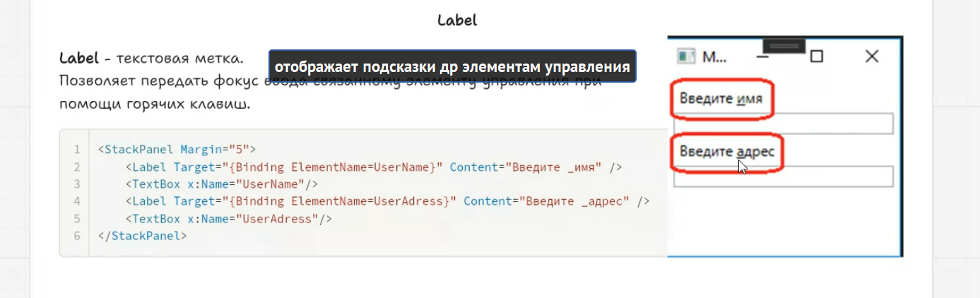Click the bold 'Label' word in the description
This screenshot has width=980, height=298.
click(x=79, y=57)
